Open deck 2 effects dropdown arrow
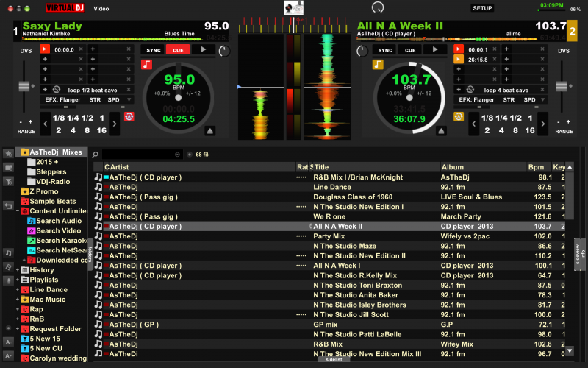This screenshot has width=588, height=368. [x=542, y=99]
